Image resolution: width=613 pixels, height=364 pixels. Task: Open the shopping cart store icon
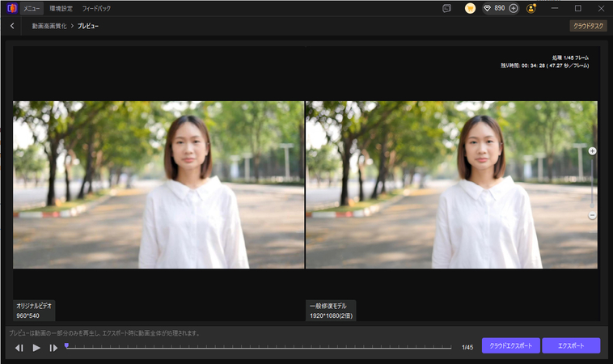pos(470,8)
